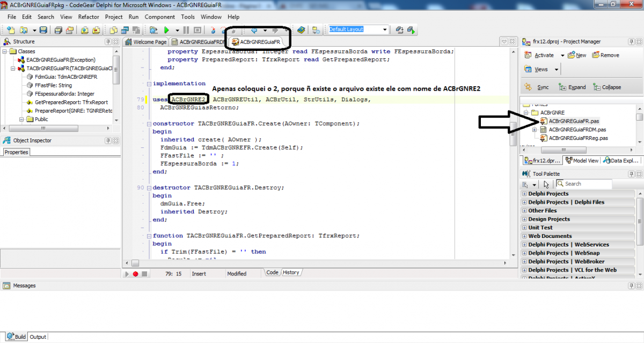Switch to the Data Explorer tab

pos(621,161)
